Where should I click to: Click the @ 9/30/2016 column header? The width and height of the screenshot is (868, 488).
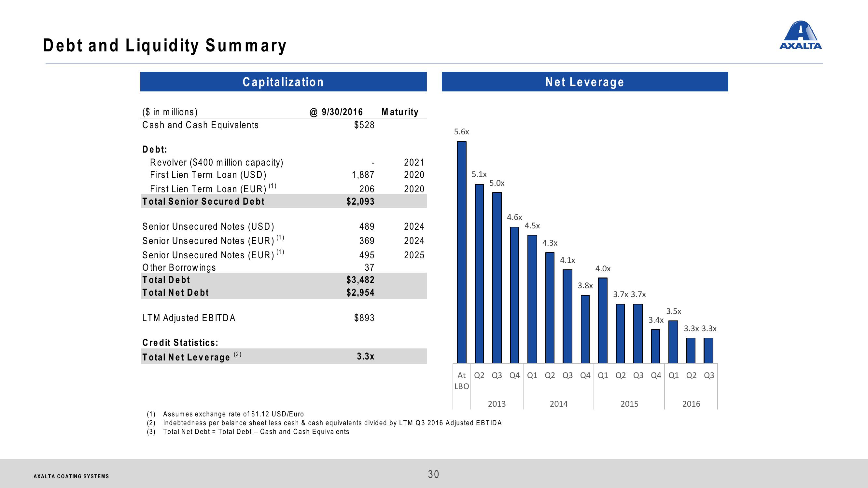(x=336, y=112)
